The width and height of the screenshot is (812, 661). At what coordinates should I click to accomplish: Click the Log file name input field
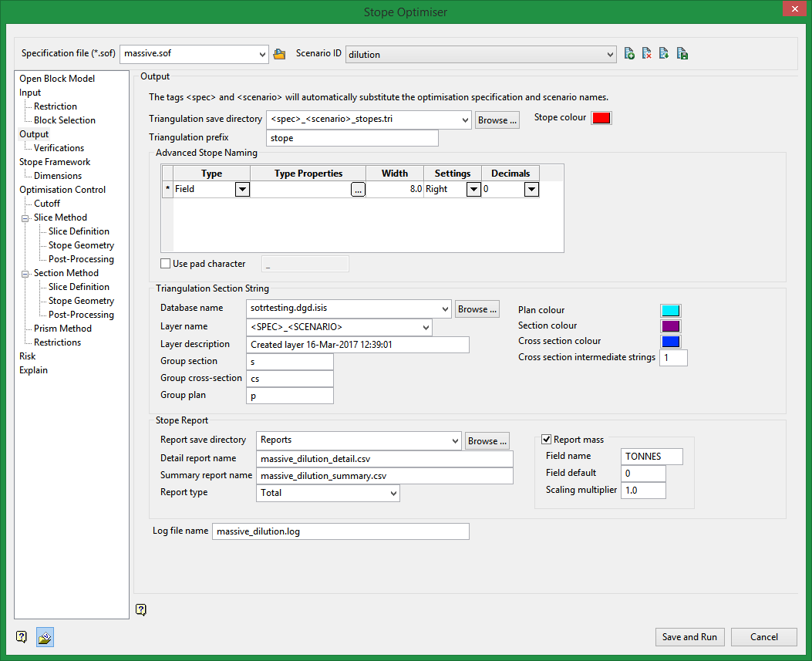coord(340,531)
